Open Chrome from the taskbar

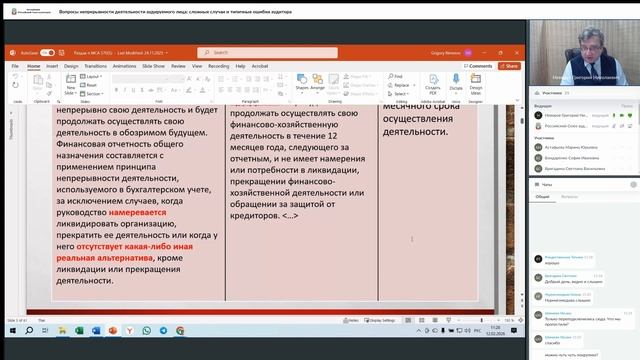180,331
